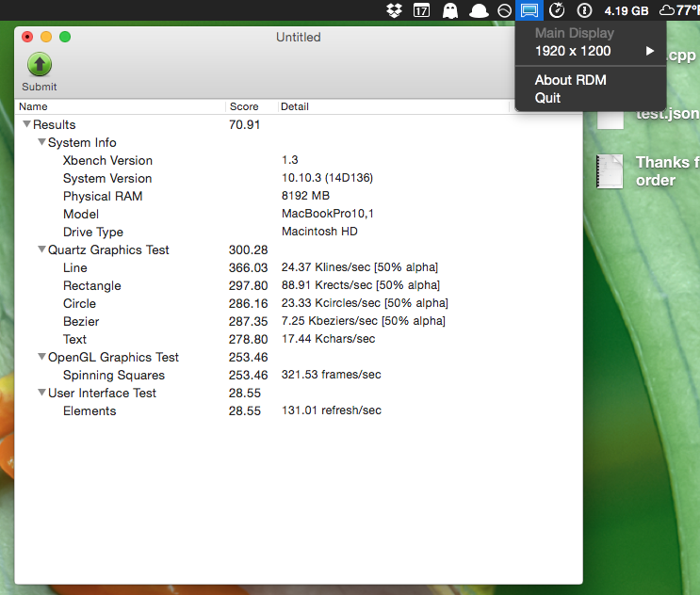Choose About RDM from the menu

click(591, 80)
